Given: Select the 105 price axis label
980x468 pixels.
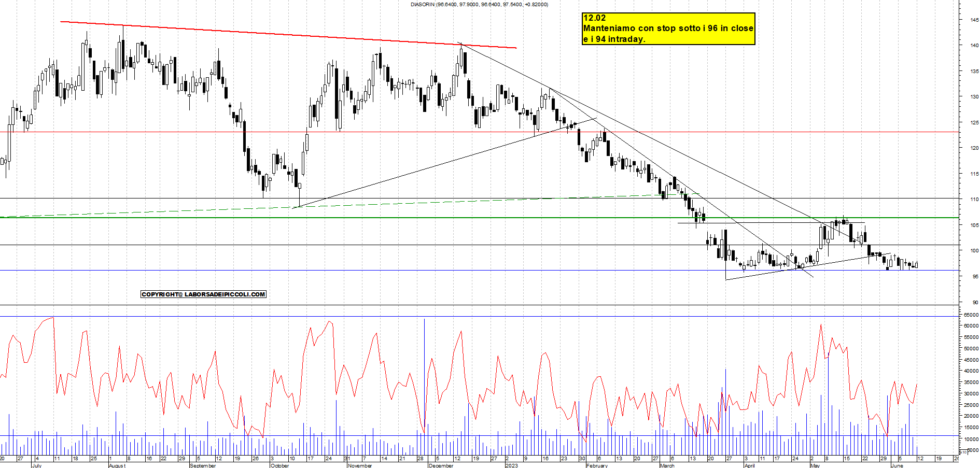Looking at the screenshot, I should (x=975, y=225).
